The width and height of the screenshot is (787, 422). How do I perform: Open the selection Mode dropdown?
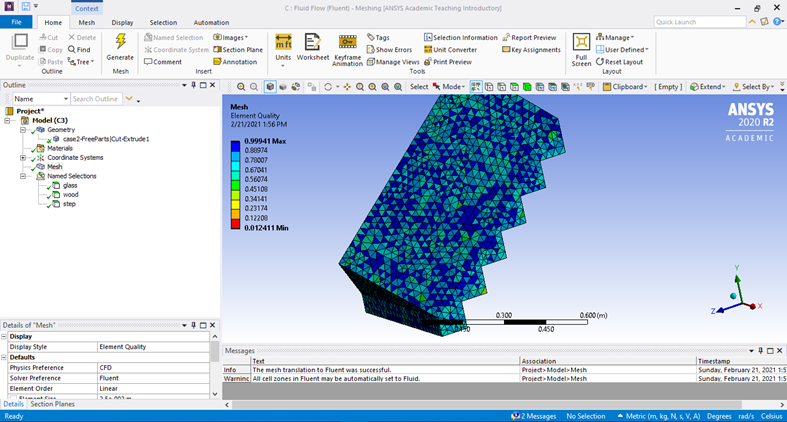[x=449, y=87]
